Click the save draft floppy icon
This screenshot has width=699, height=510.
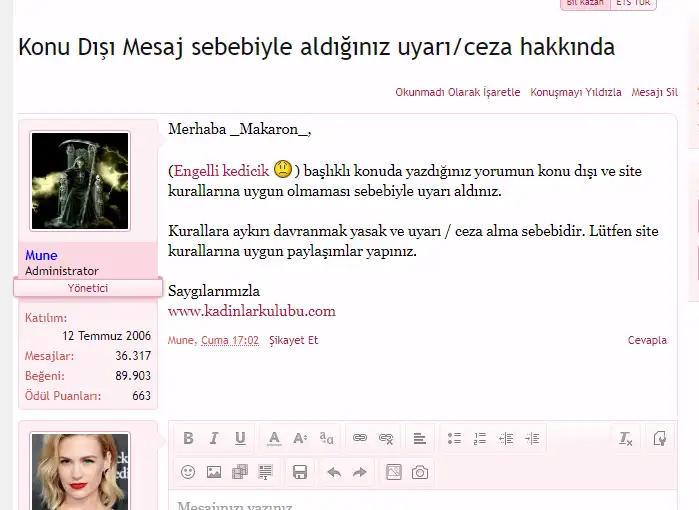(299, 472)
